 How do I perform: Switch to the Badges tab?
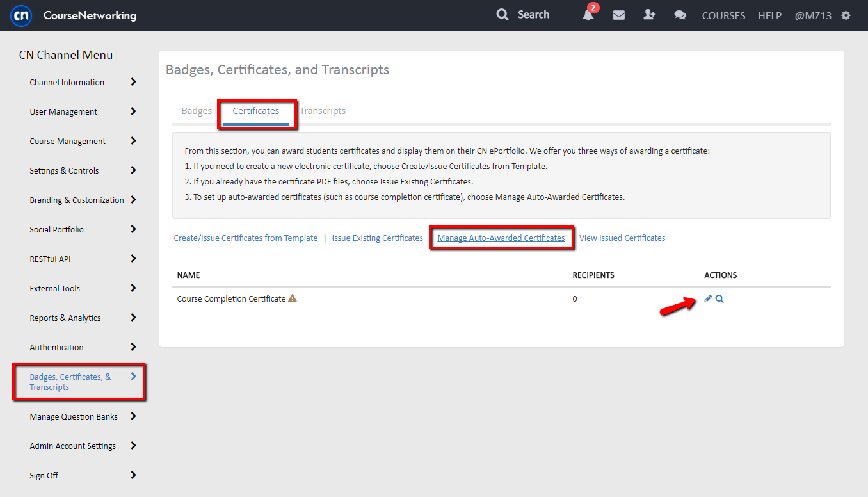click(197, 111)
